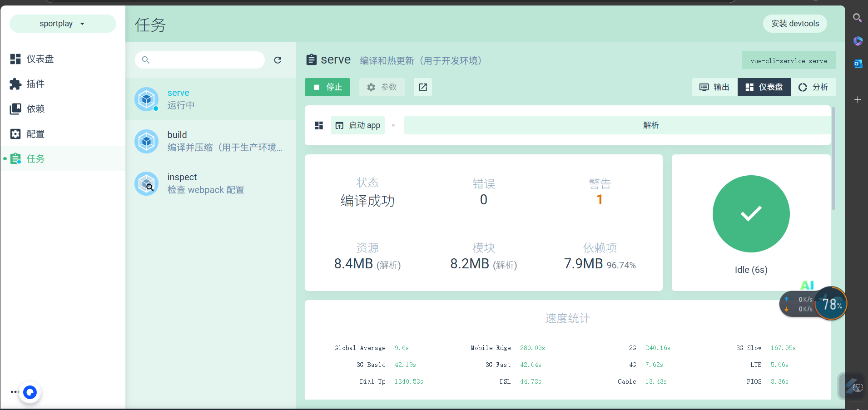The image size is (868, 410).
Task: Click the blue circle icon at bottom left
Action: click(30, 392)
